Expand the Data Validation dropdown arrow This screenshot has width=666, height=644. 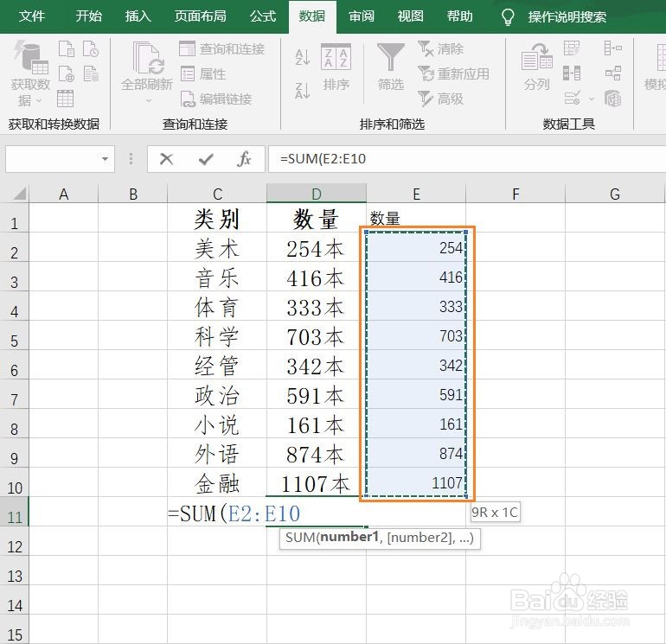coord(592,99)
